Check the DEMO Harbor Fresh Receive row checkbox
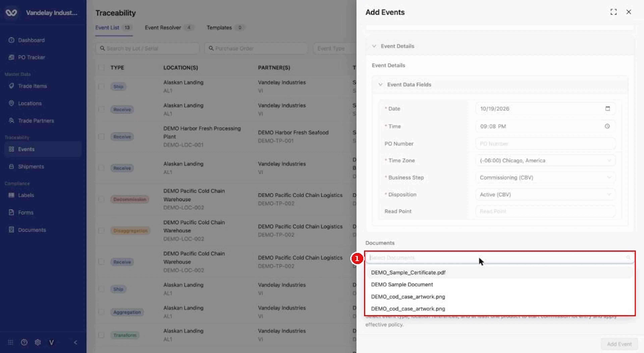 coord(101,136)
